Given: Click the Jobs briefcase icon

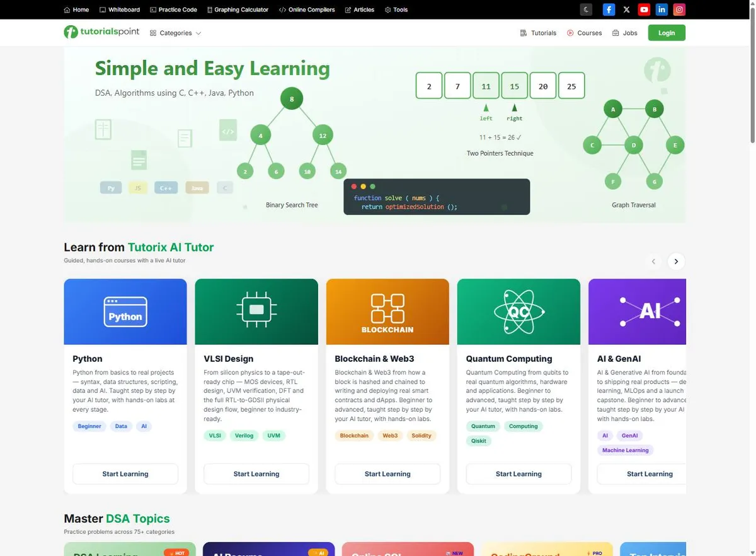Looking at the screenshot, I should pyautogui.click(x=616, y=33).
